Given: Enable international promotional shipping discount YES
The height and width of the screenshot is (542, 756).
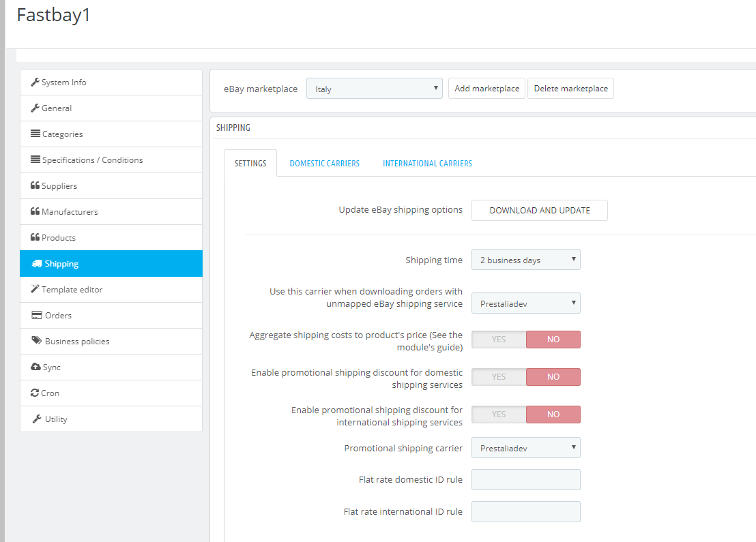Looking at the screenshot, I should 499,415.
